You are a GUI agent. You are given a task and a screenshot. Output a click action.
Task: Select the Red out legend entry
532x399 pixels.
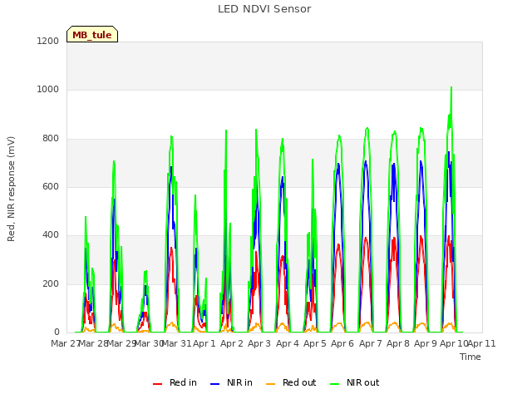(291, 382)
